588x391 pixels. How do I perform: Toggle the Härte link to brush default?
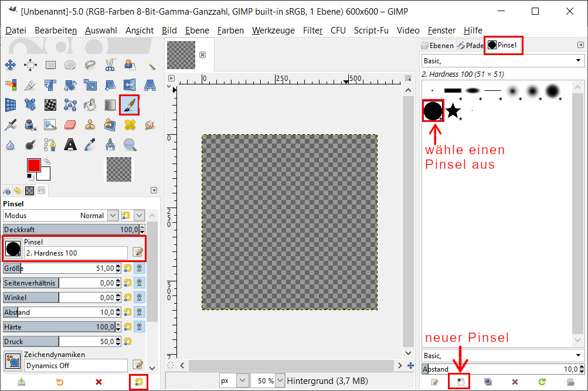pyautogui.click(x=139, y=327)
